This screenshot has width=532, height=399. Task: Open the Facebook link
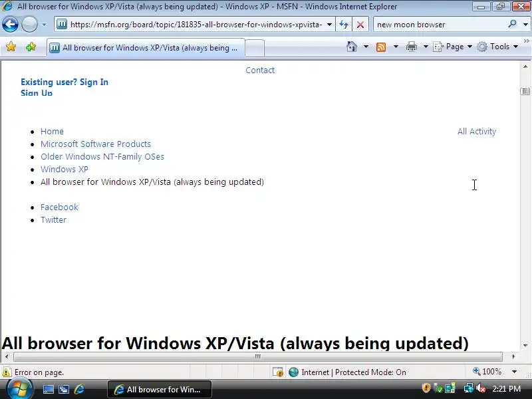(x=59, y=207)
